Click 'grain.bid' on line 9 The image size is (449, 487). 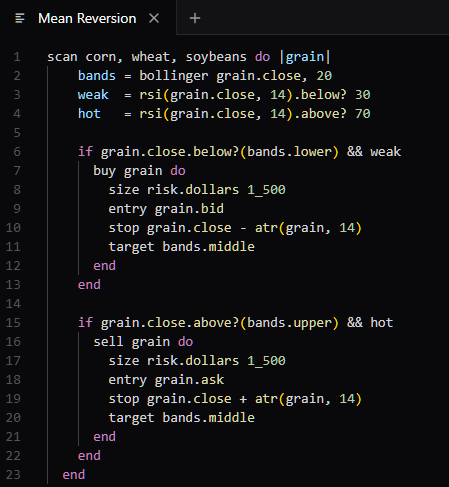coord(189,209)
